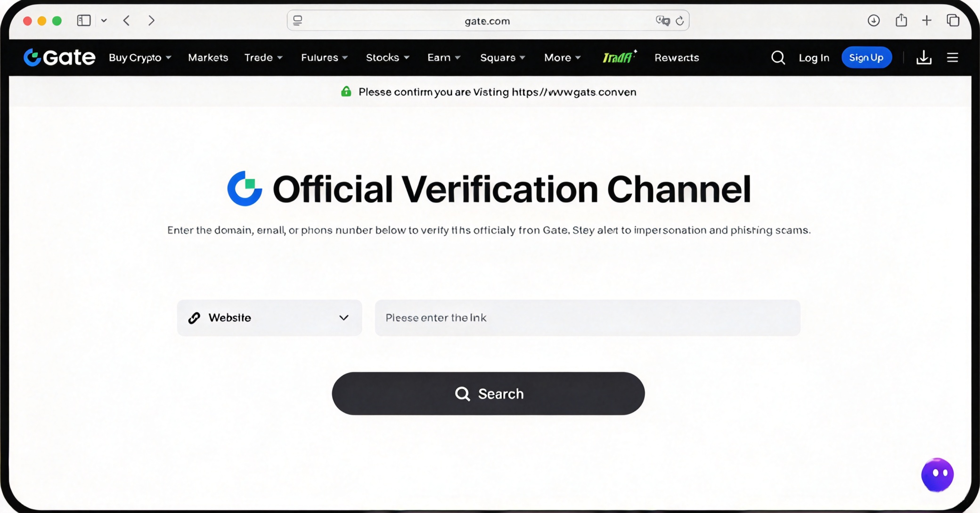Open a new tab with the plus icon

click(927, 20)
